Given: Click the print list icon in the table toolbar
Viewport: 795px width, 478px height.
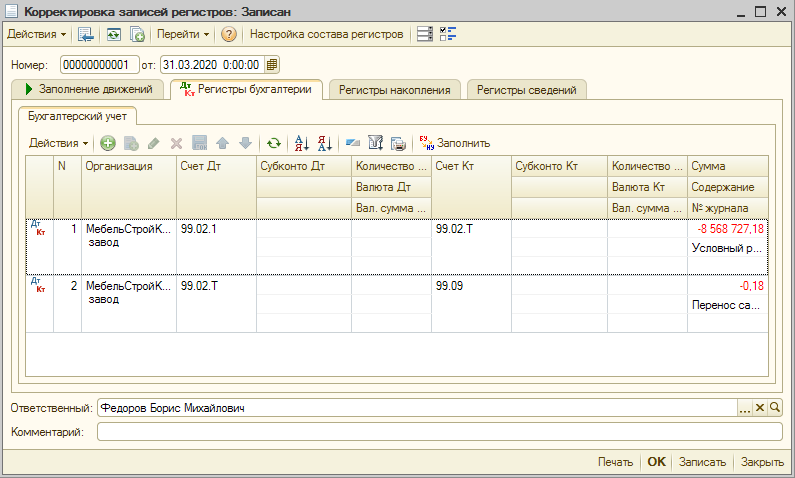Looking at the screenshot, I should point(399,143).
